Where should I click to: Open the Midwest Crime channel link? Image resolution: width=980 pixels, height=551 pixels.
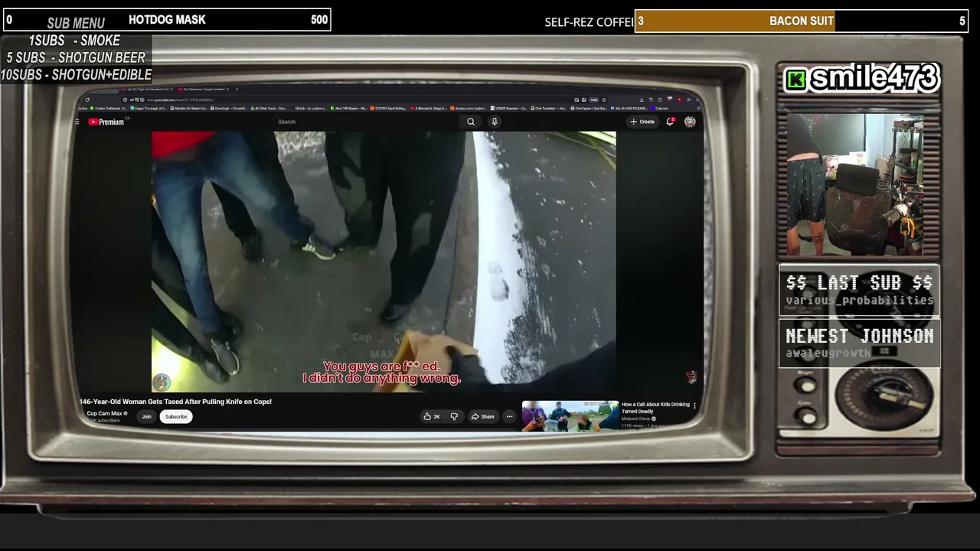click(637, 419)
